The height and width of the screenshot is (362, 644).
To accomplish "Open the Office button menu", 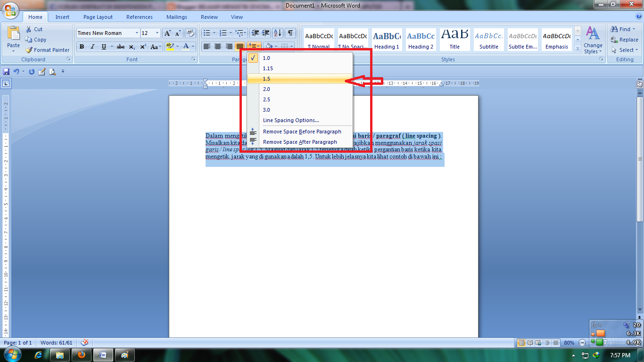I will point(10,10).
